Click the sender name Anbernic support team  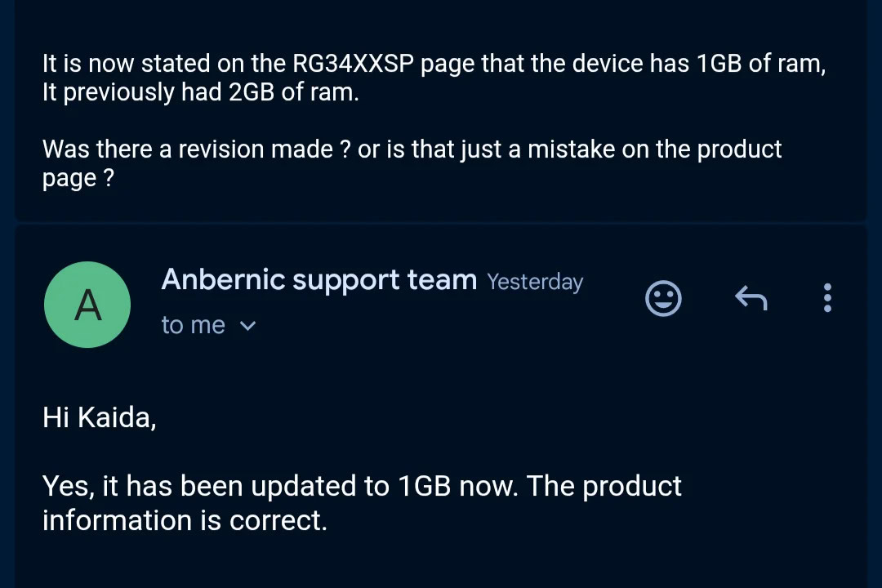coord(318,279)
